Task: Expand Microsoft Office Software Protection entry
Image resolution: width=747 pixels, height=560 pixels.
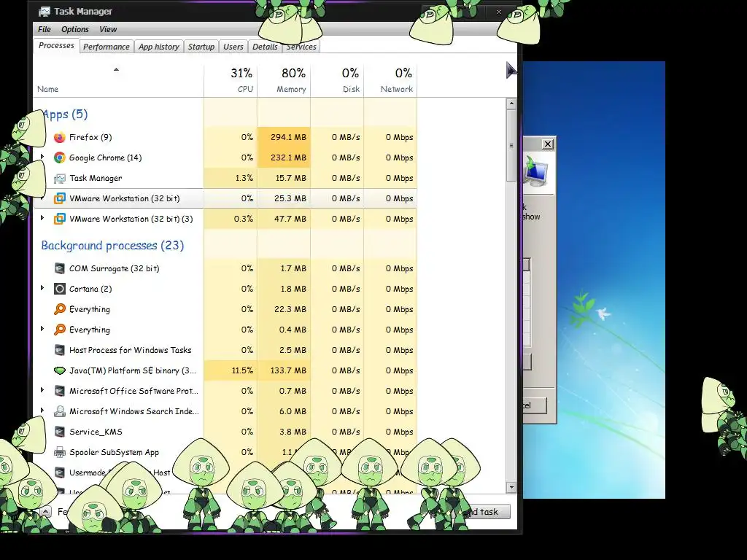Action: coord(42,391)
